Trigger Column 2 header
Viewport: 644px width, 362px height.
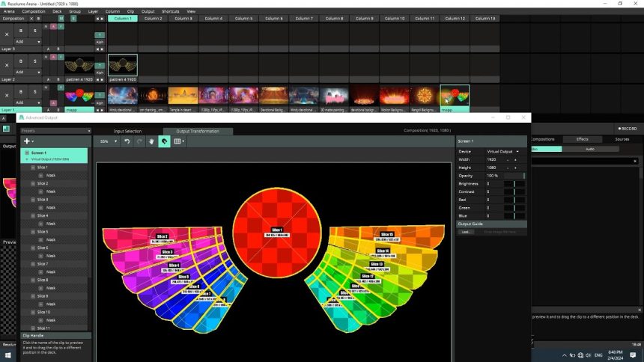pos(154,19)
